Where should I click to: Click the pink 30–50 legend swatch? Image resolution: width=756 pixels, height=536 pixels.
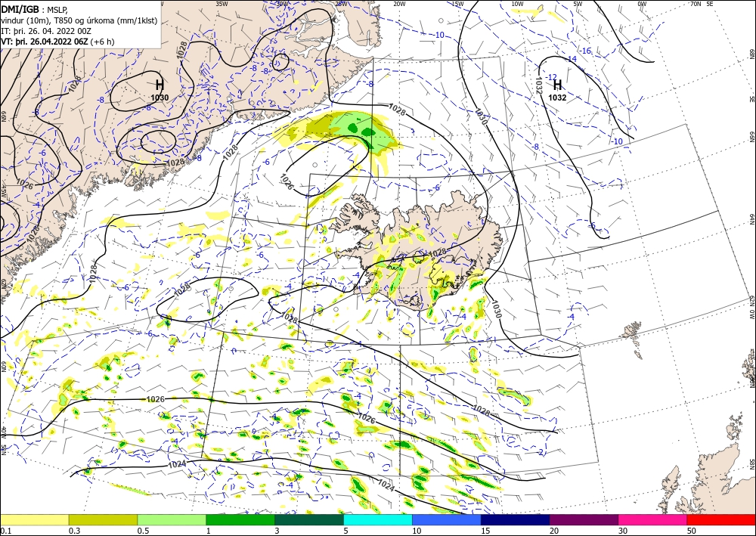pos(653,519)
